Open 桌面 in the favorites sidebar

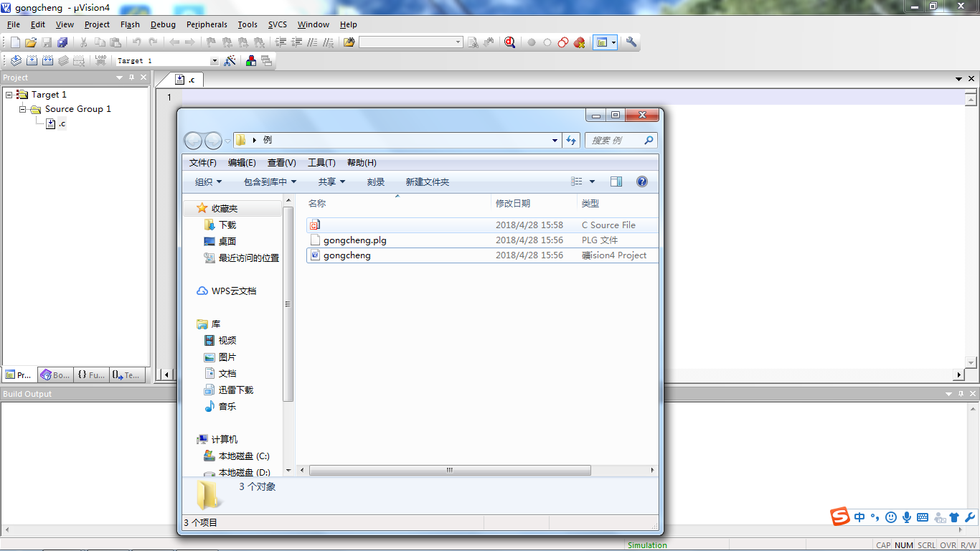(x=227, y=242)
